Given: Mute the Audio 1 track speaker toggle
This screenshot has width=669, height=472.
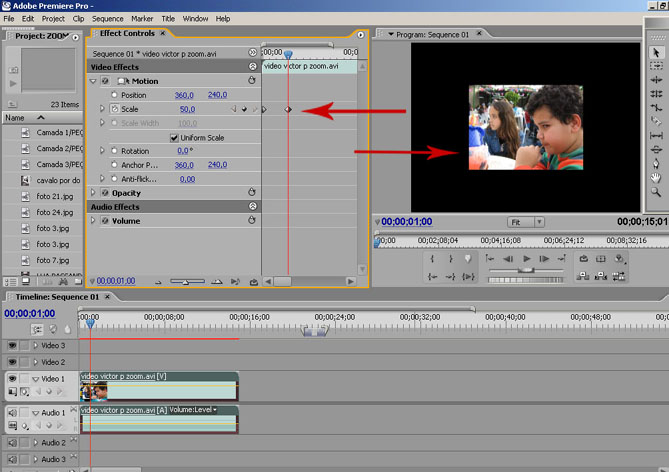Looking at the screenshot, I should click(13, 412).
